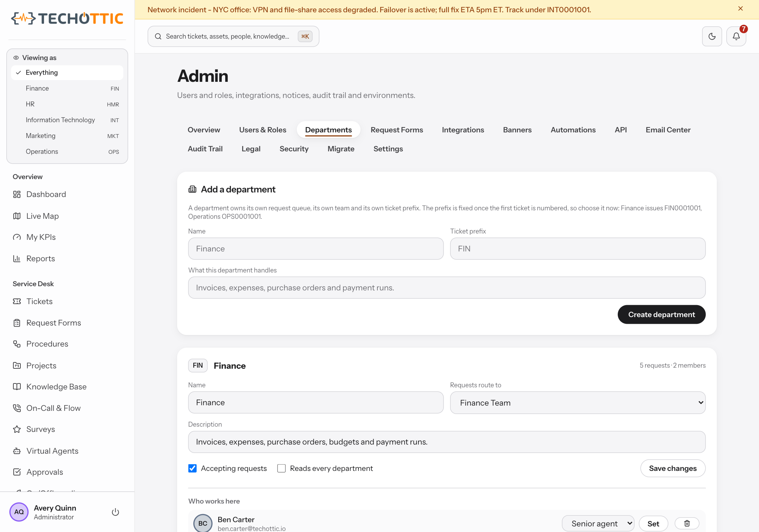
Task: Click the Ticket prefix input
Action: coord(578,249)
